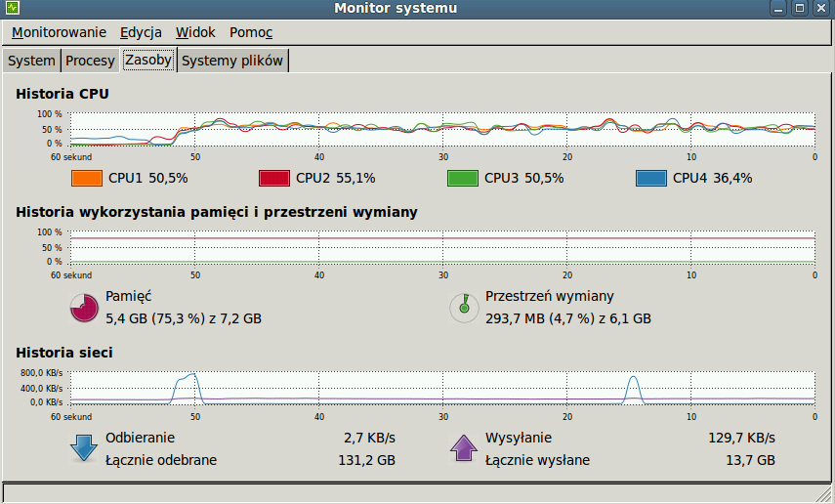Minimize the Monitor systemu window
835x504 pixels.
click(x=778, y=8)
